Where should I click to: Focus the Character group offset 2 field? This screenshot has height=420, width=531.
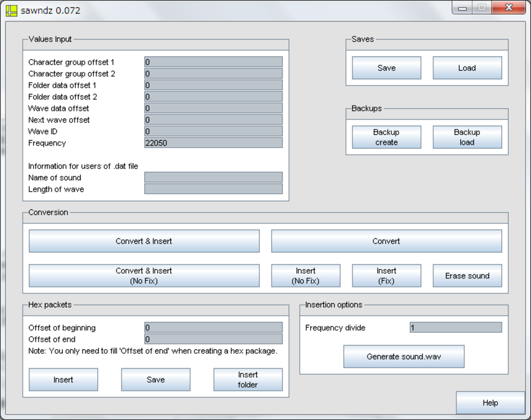(x=213, y=74)
